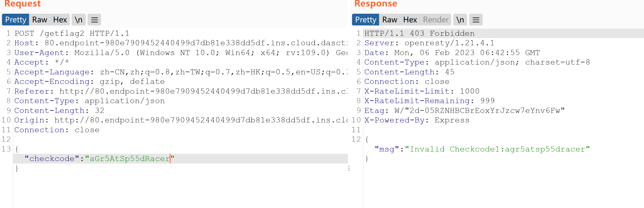The width and height of the screenshot is (644, 208).
Task: Click the "checkcode" JSON key in request
Action: click(x=52, y=159)
